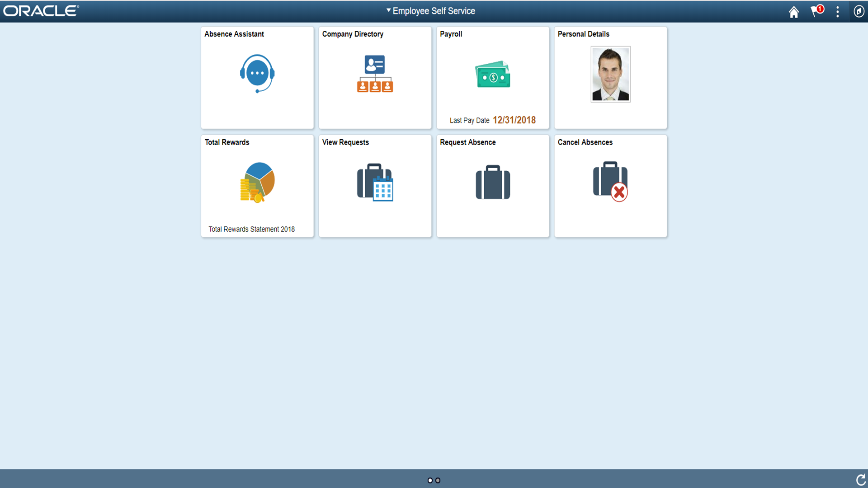Click the Home icon
This screenshot has width=868, height=488.
(794, 12)
